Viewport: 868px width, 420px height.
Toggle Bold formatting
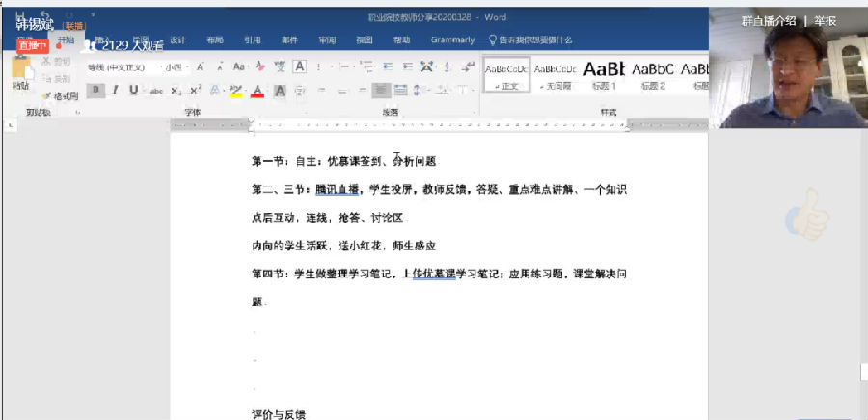[95, 91]
